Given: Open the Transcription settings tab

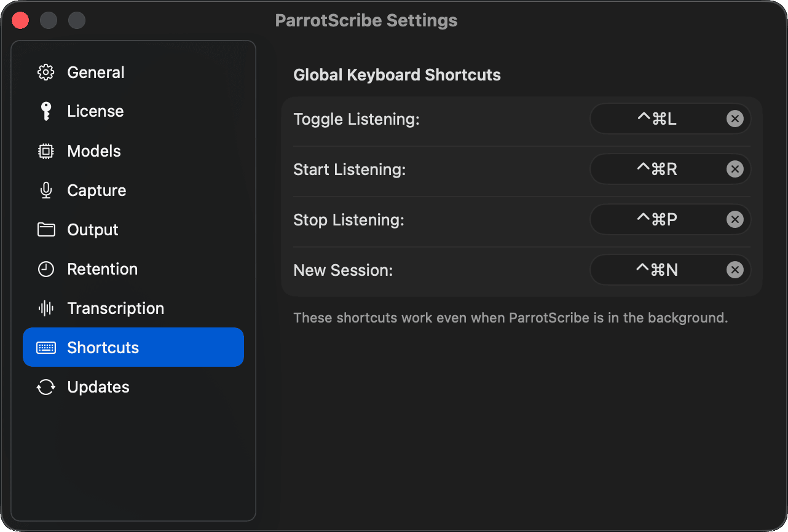Looking at the screenshot, I should point(116,308).
